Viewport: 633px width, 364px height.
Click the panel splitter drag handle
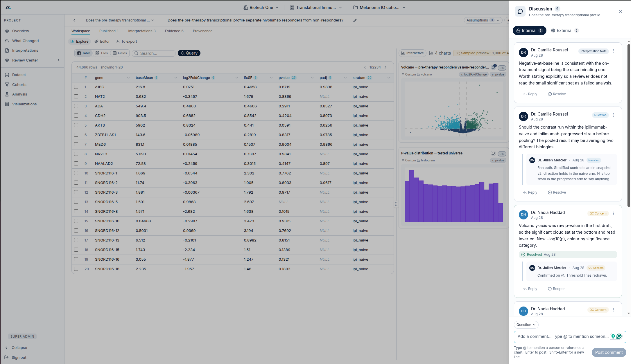click(x=396, y=204)
